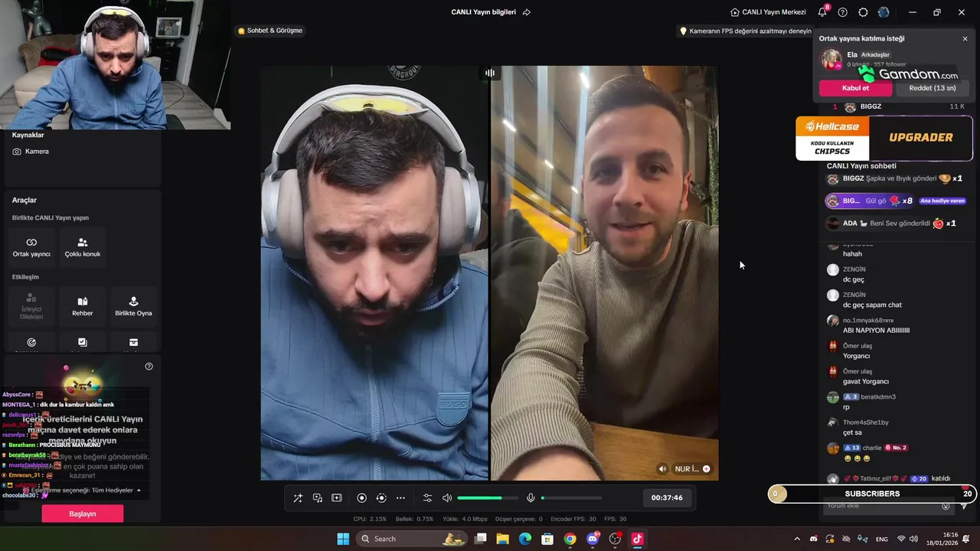This screenshot has height=551, width=980.
Task: Open emoji picker in comment box
Action: click(946, 506)
